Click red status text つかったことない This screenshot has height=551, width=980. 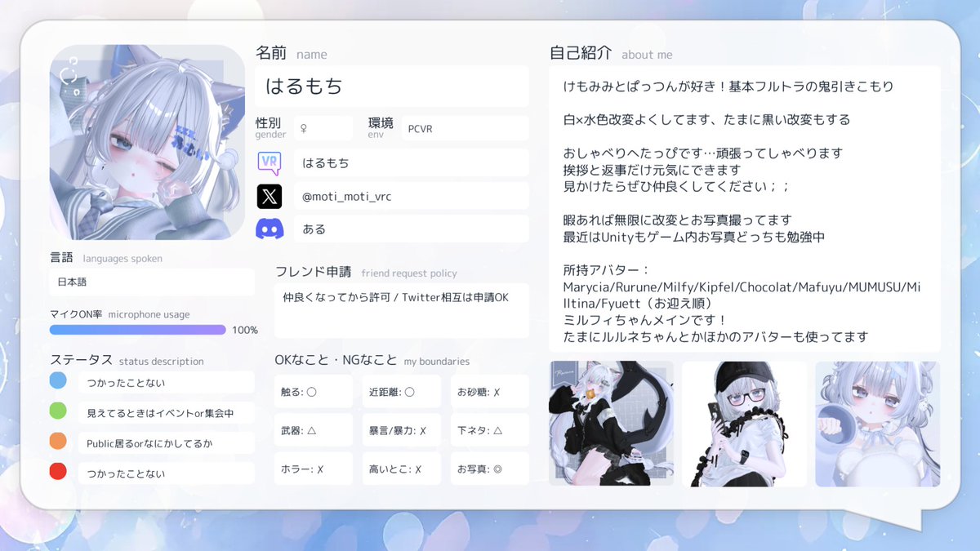point(126,473)
